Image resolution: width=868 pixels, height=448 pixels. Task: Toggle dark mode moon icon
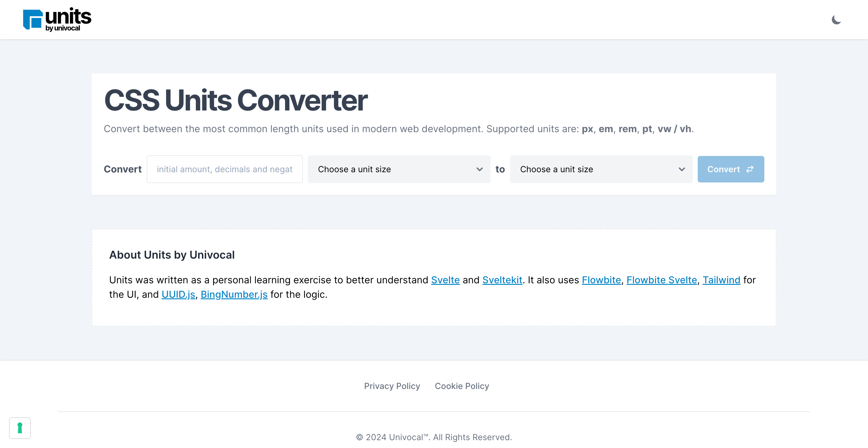point(836,20)
